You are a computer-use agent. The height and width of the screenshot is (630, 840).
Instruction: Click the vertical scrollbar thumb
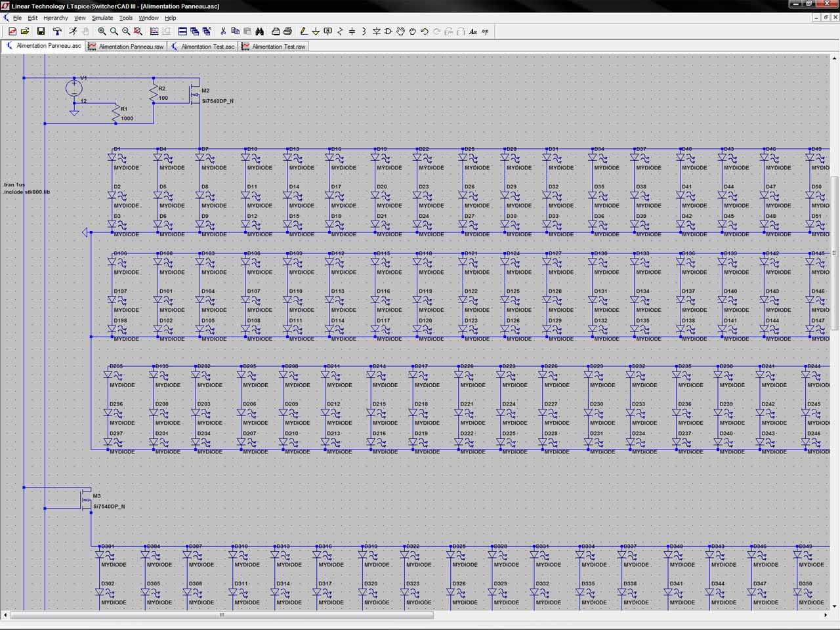coord(834,253)
